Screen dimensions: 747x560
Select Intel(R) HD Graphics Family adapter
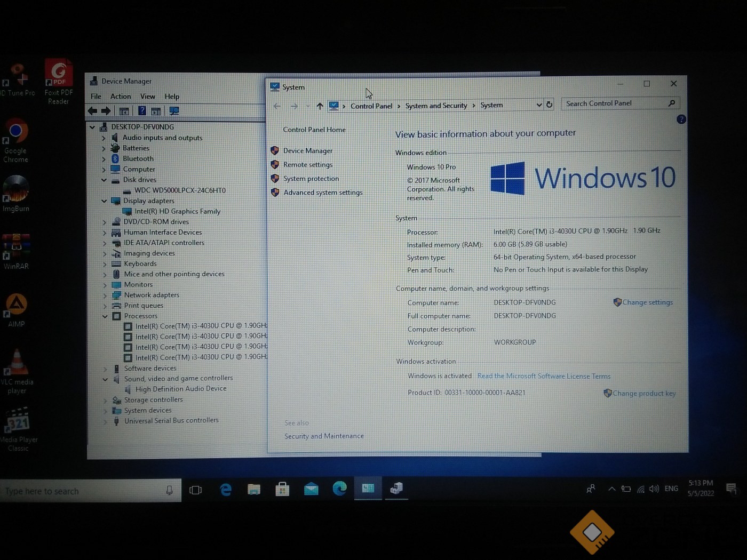click(x=177, y=212)
